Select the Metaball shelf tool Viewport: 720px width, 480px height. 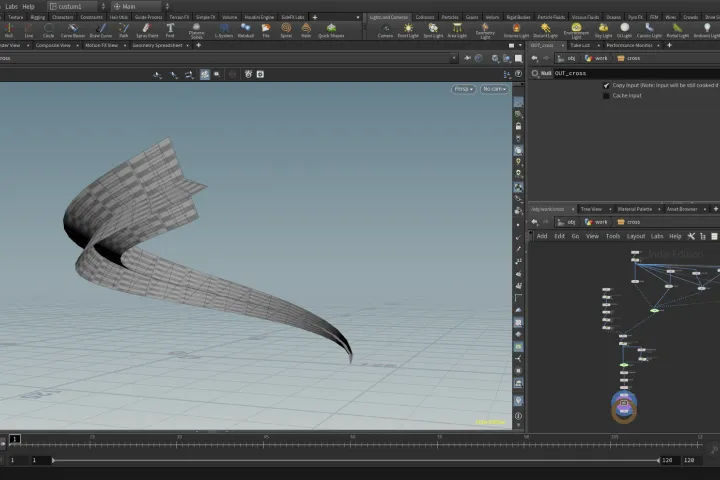tap(246, 30)
